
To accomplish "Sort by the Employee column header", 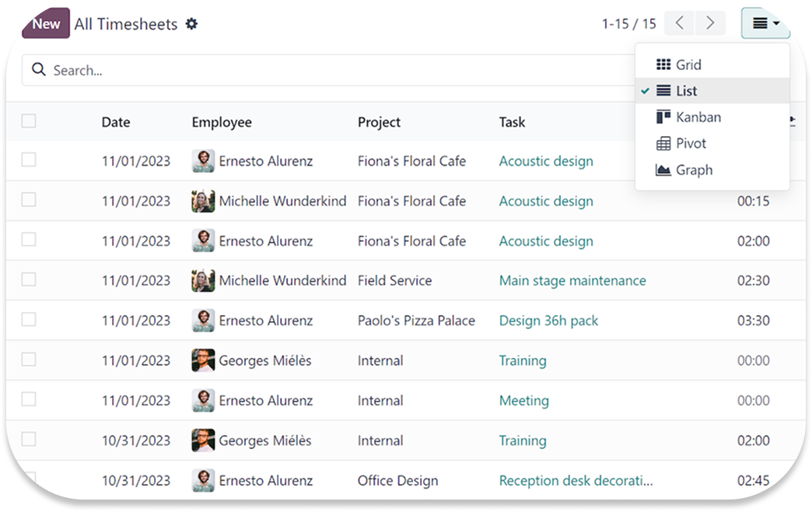I will point(222,122).
